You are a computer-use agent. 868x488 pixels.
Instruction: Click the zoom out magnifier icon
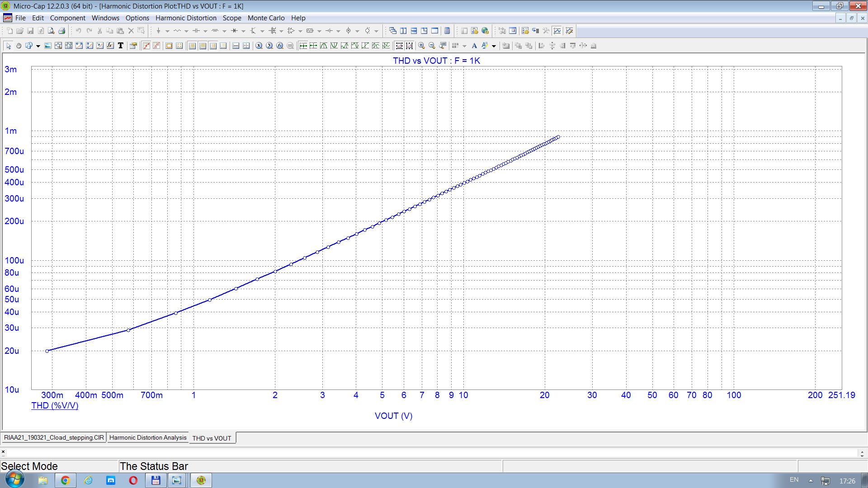click(432, 46)
